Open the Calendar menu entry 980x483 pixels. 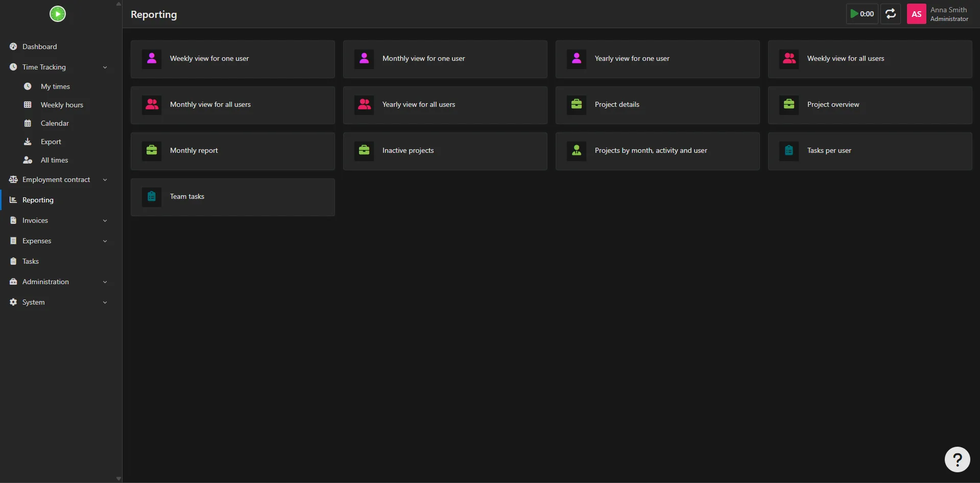57,123
